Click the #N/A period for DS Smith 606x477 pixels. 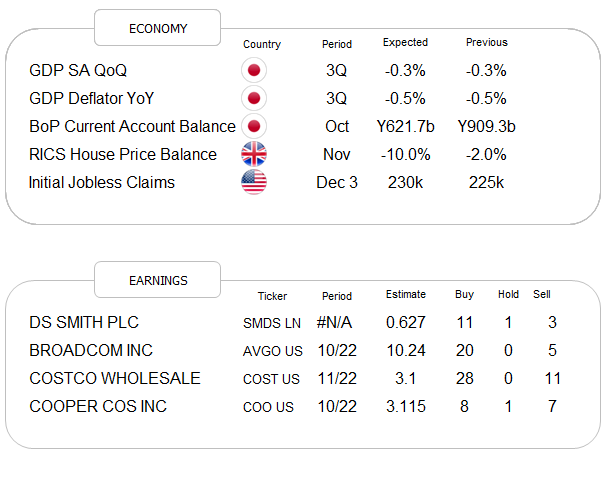334,322
